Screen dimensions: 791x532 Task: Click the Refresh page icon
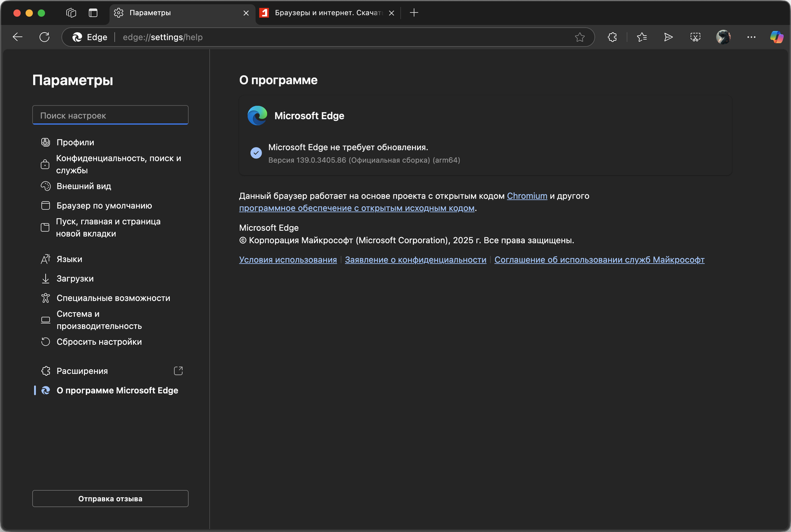click(x=44, y=37)
